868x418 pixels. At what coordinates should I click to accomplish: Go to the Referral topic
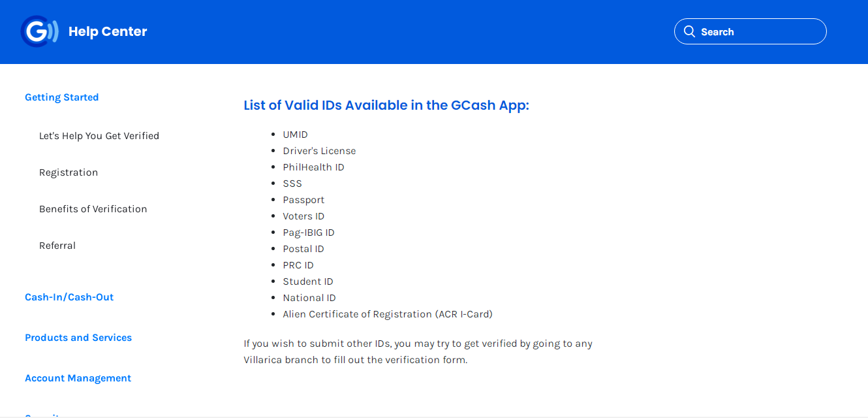pyautogui.click(x=57, y=246)
